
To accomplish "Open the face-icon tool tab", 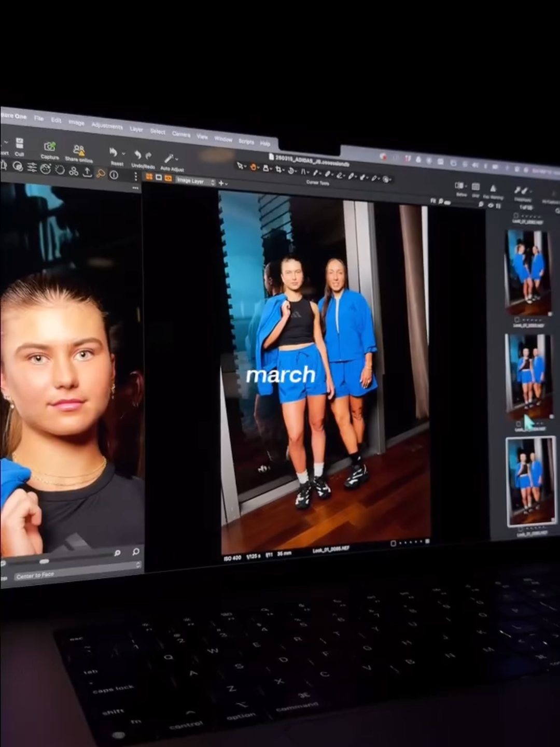I will [46, 168].
